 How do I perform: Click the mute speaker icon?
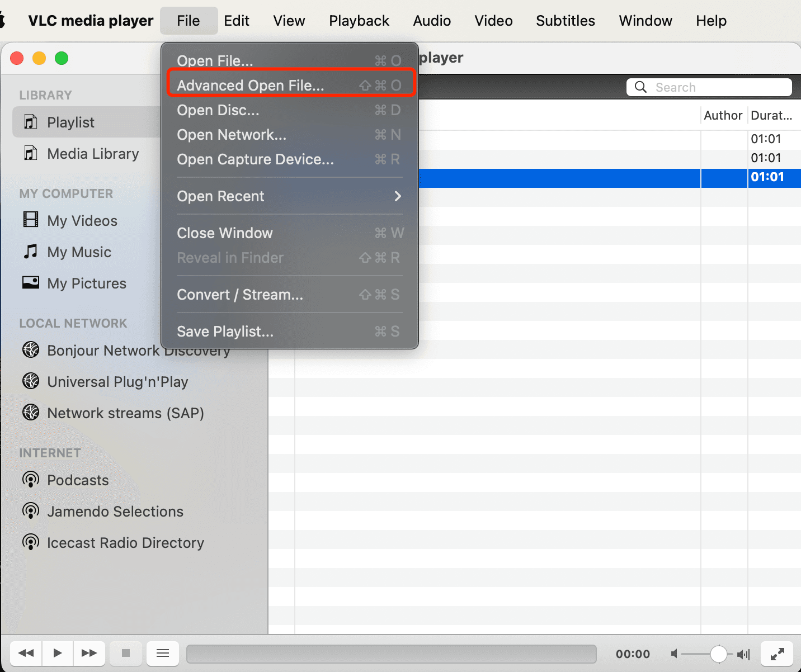click(x=675, y=654)
